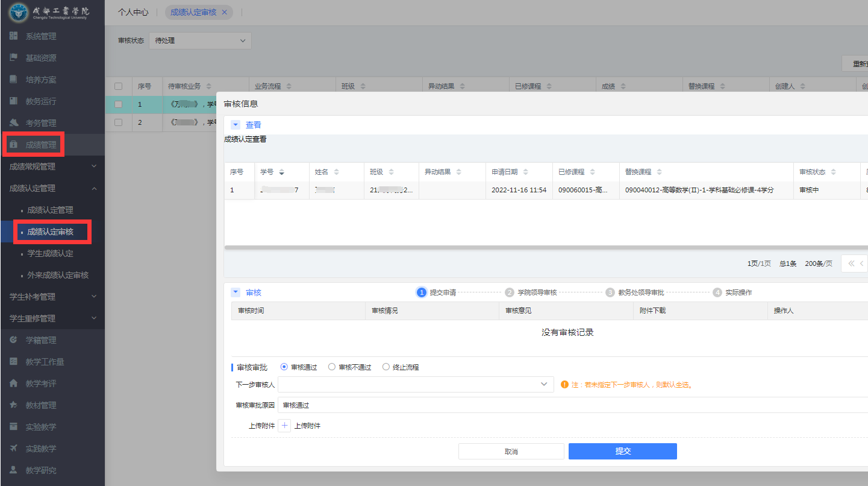Screen dimensions: 868x486
Task: Tick the checkbox for row 2
Action: pos(119,122)
